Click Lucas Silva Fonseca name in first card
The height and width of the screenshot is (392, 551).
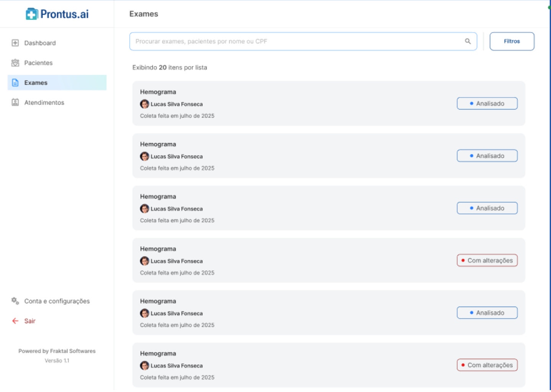tap(177, 104)
